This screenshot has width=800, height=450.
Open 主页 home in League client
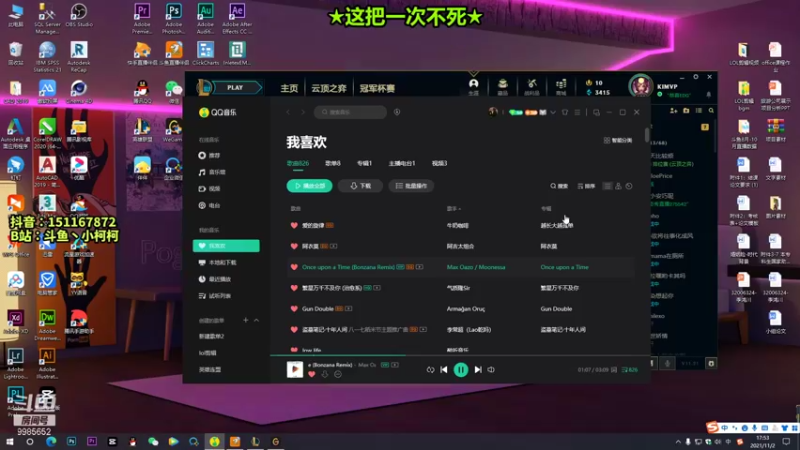289,88
